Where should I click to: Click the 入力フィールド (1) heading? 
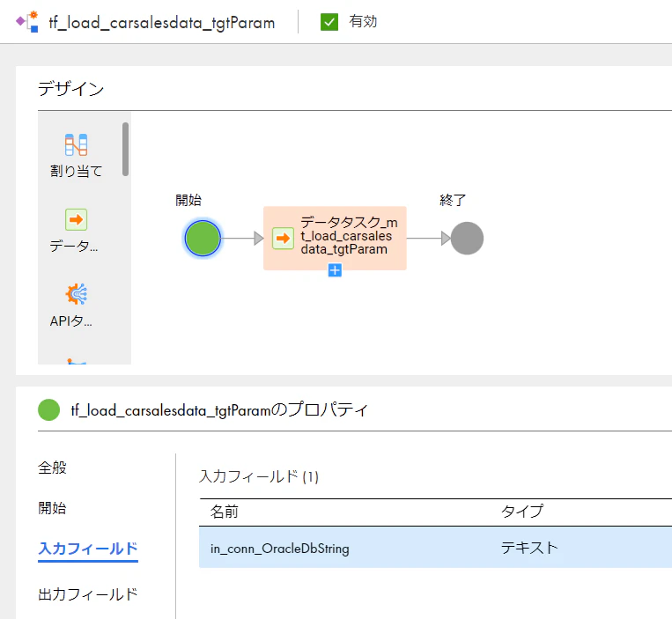click(259, 476)
